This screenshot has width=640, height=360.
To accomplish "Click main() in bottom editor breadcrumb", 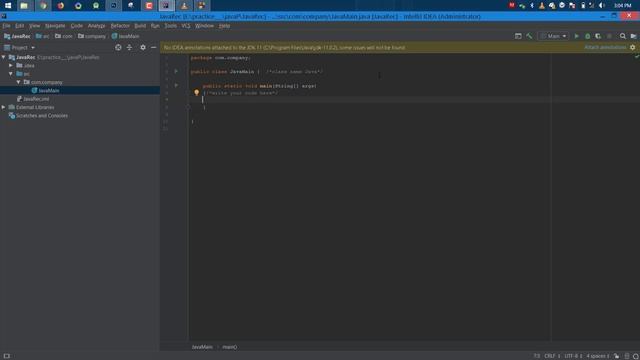I will pos(229,347).
